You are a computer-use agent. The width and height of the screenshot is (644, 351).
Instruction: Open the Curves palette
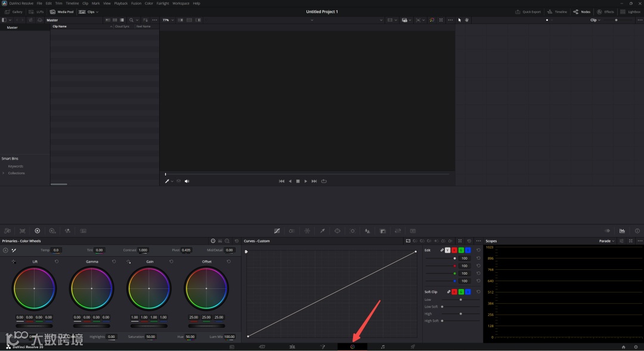tap(277, 231)
